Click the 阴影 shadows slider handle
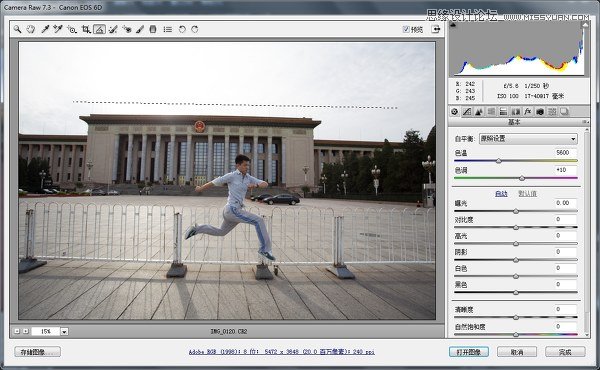Screen dimensions: 600x370 point(516,260)
